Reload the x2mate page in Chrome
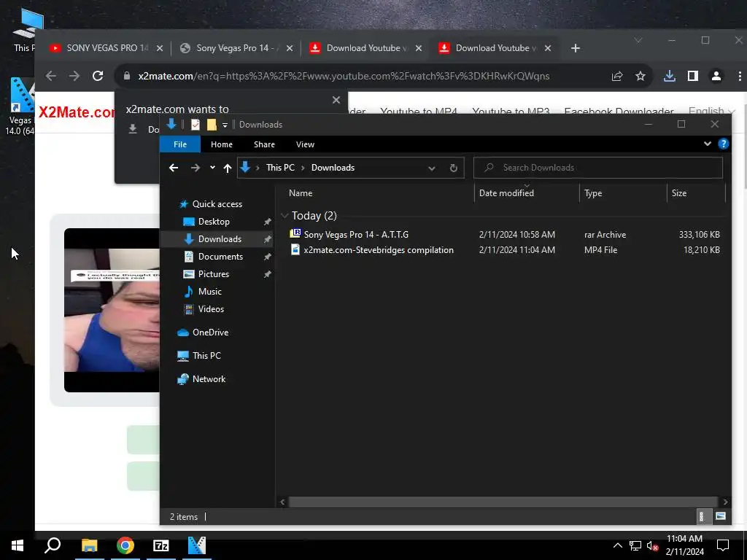 [98, 76]
